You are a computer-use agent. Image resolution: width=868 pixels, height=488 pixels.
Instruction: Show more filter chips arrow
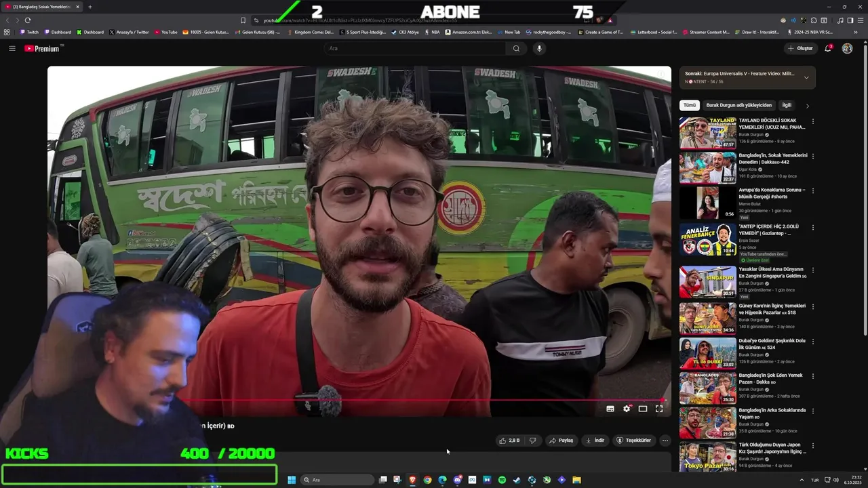[x=807, y=106]
